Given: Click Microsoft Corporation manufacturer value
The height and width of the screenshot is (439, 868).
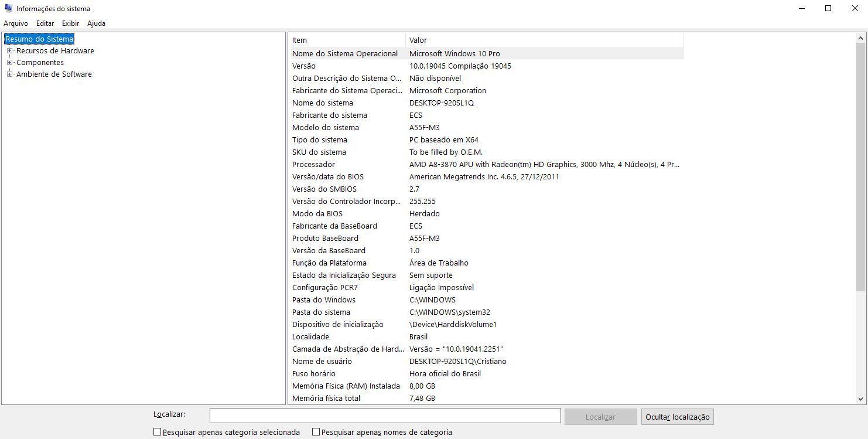Looking at the screenshot, I should click(448, 90).
